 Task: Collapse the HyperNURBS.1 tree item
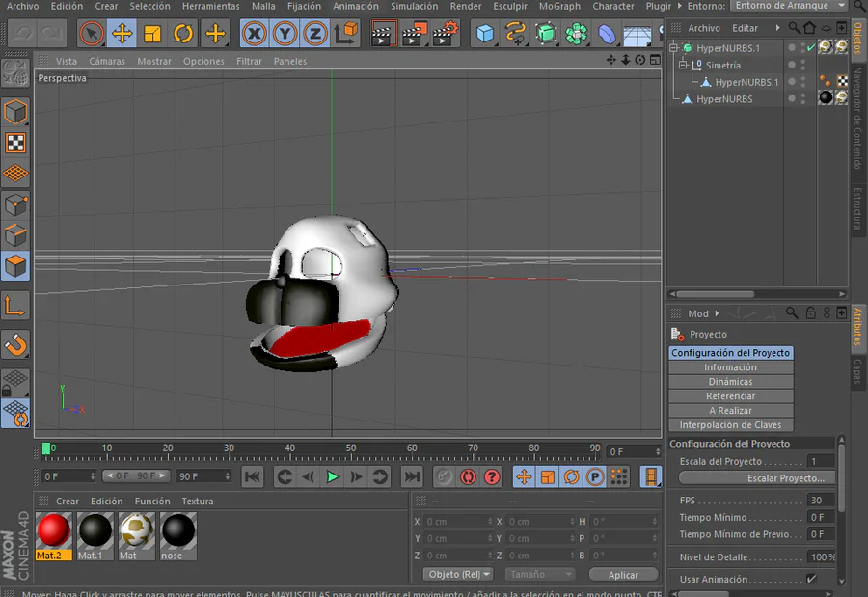(x=674, y=48)
